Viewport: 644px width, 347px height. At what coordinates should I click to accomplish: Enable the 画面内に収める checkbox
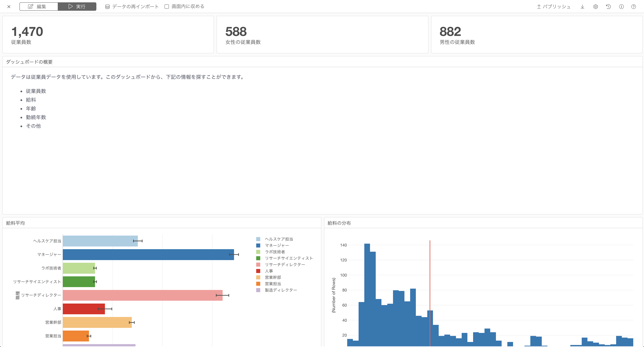tap(167, 7)
